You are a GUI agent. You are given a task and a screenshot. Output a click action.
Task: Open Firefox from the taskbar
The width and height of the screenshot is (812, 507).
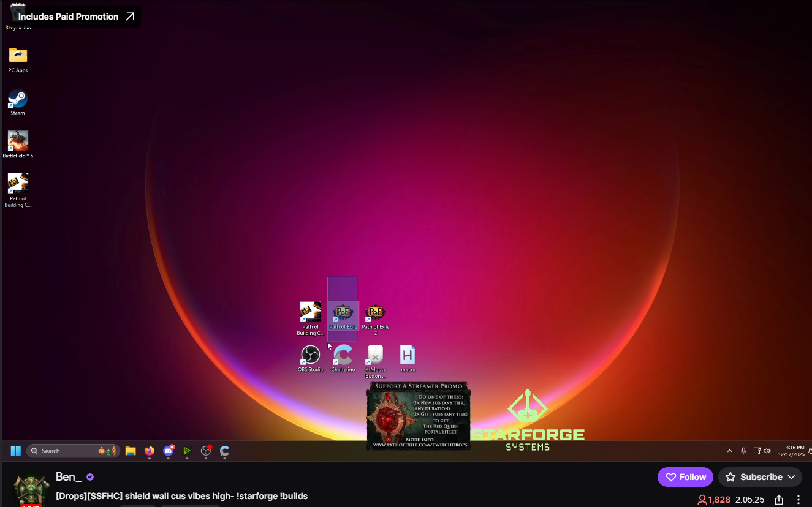pyautogui.click(x=150, y=451)
